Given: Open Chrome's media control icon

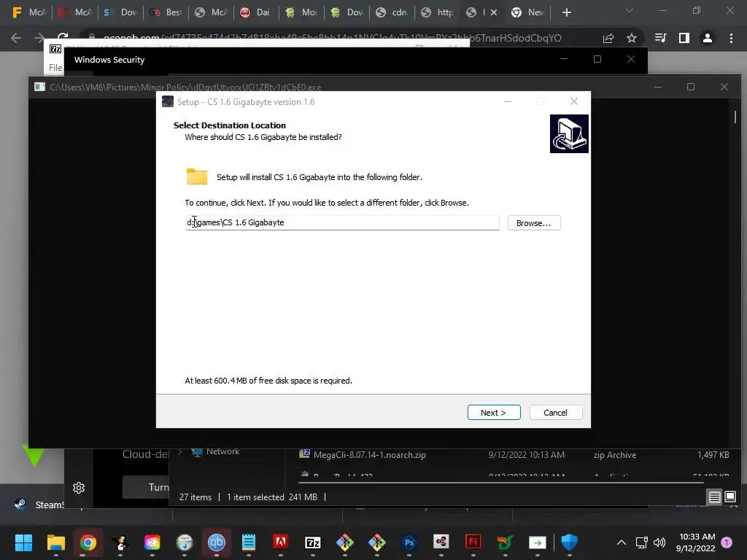Looking at the screenshot, I should (x=660, y=38).
